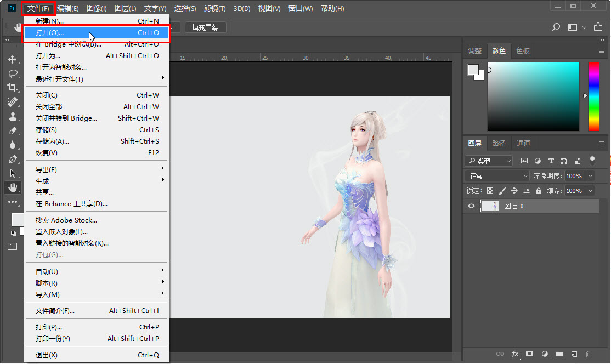Click the foreground color swatch in color panel
Viewport: 611px width, 364px height.
pyautogui.click(x=473, y=69)
